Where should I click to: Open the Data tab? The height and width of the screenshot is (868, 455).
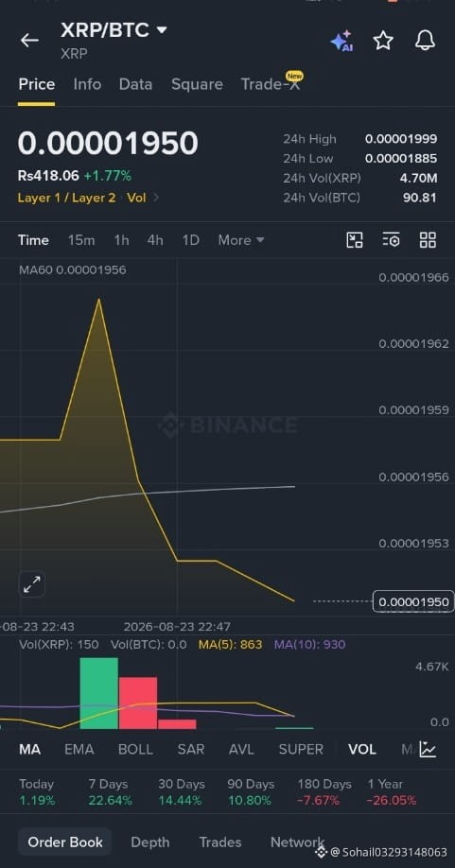[135, 84]
